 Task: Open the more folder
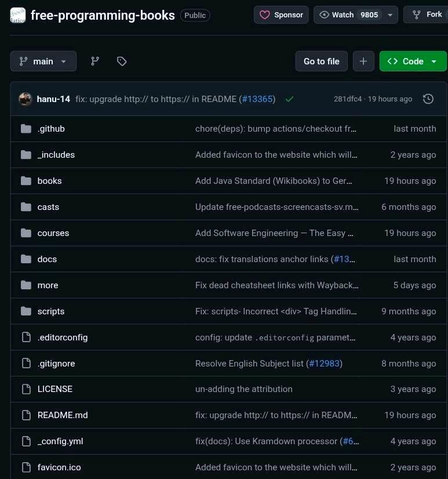[x=48, y=285]
